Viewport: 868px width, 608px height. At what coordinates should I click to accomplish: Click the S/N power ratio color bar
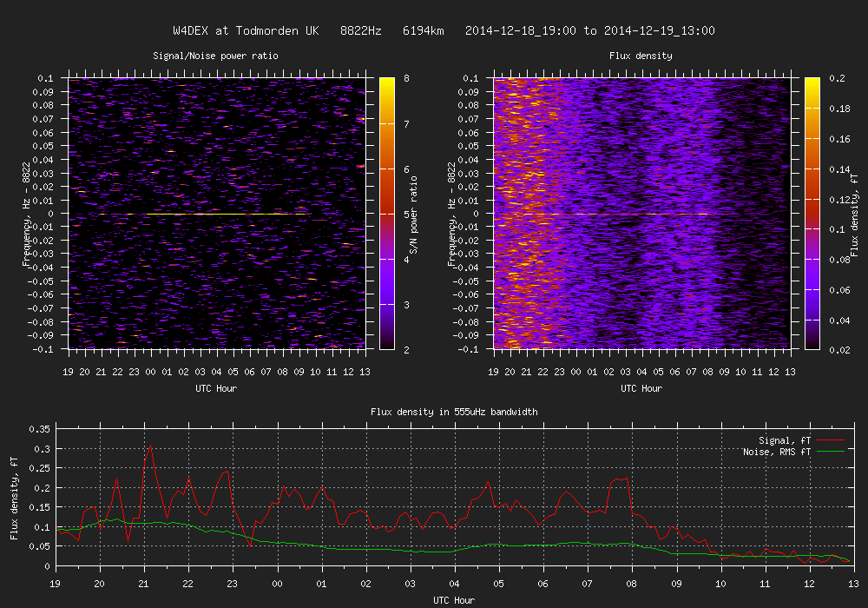pos(387,213)
